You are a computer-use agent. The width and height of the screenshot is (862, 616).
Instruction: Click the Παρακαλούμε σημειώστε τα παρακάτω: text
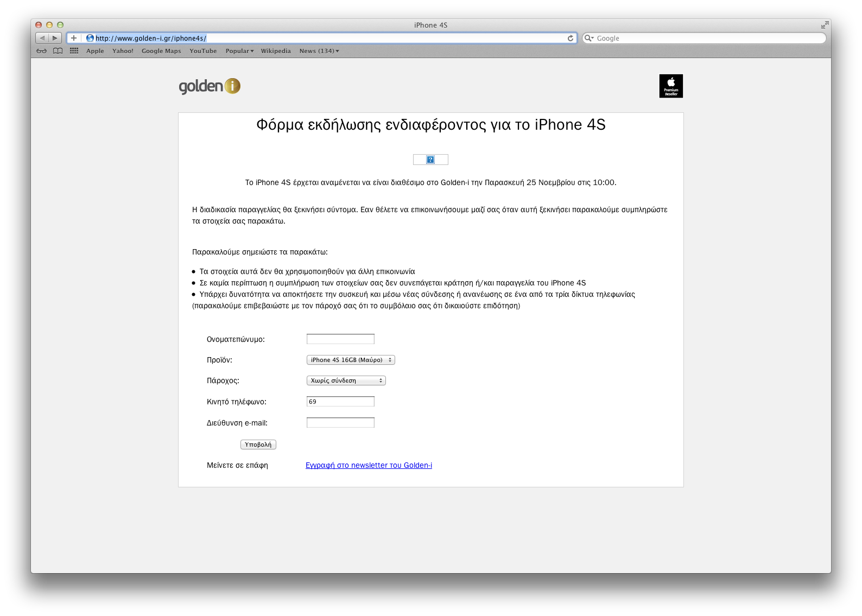pyautogui.click(x=260, y=252)
